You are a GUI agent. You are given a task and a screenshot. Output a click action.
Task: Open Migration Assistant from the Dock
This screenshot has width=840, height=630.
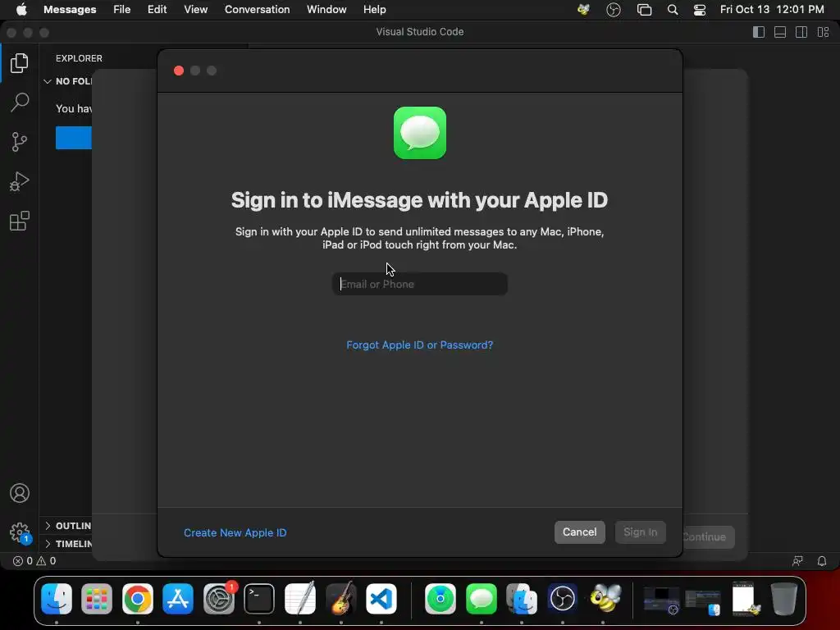click(522, 598)
